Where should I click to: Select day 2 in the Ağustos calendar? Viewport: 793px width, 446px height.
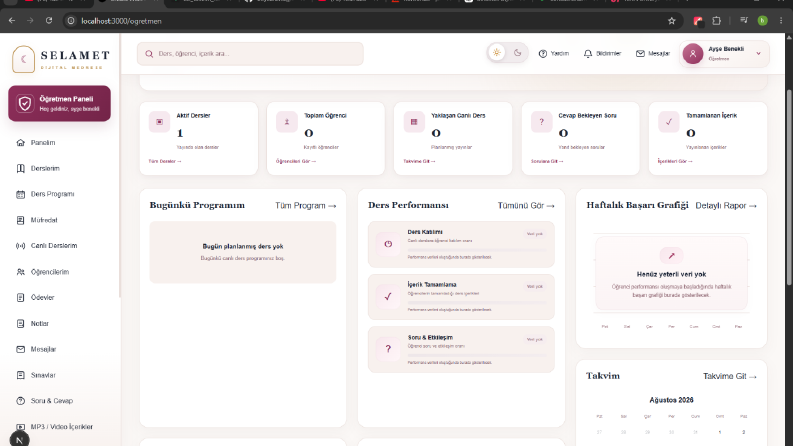coord(743,432)
